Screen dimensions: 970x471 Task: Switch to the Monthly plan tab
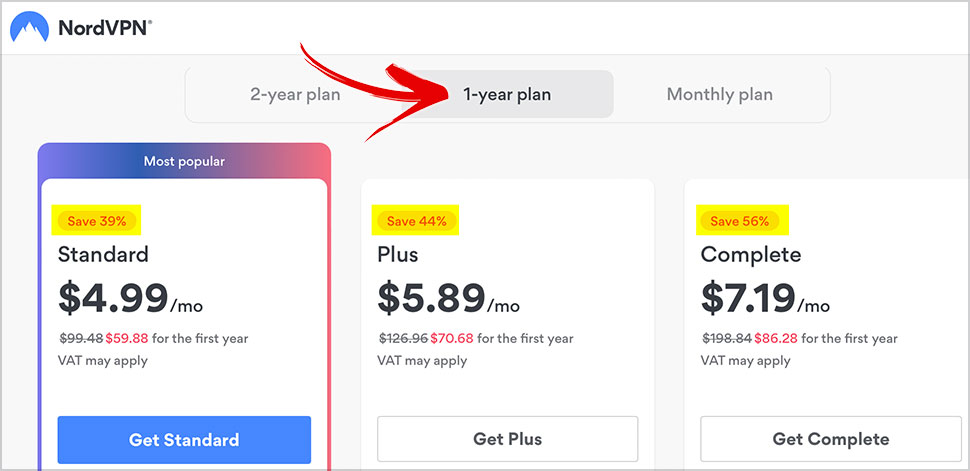719,95
